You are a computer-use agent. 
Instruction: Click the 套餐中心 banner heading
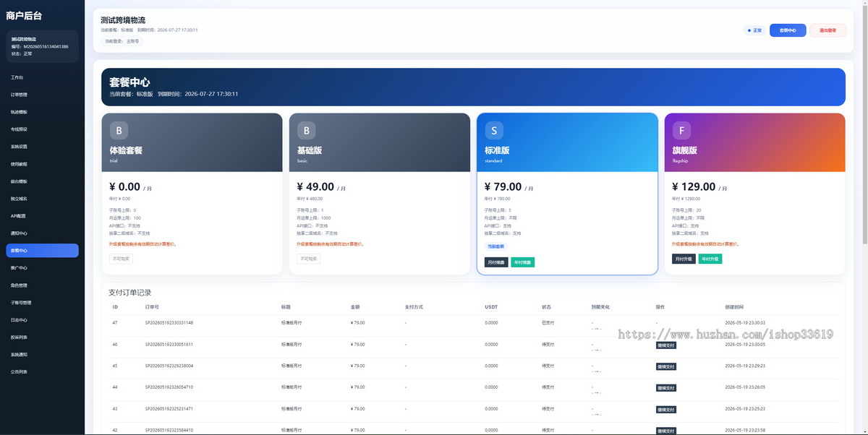pos(129,82)
